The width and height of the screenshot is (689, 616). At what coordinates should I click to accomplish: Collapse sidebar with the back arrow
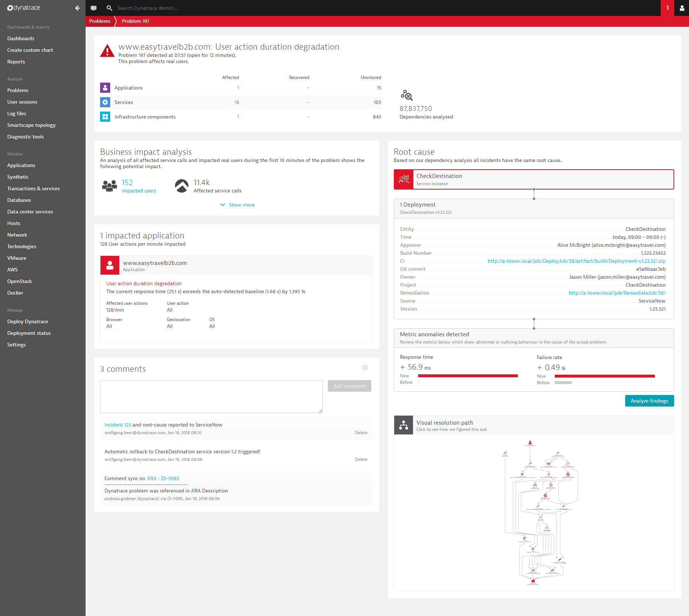pyautogui.click(x=78, y=8)
